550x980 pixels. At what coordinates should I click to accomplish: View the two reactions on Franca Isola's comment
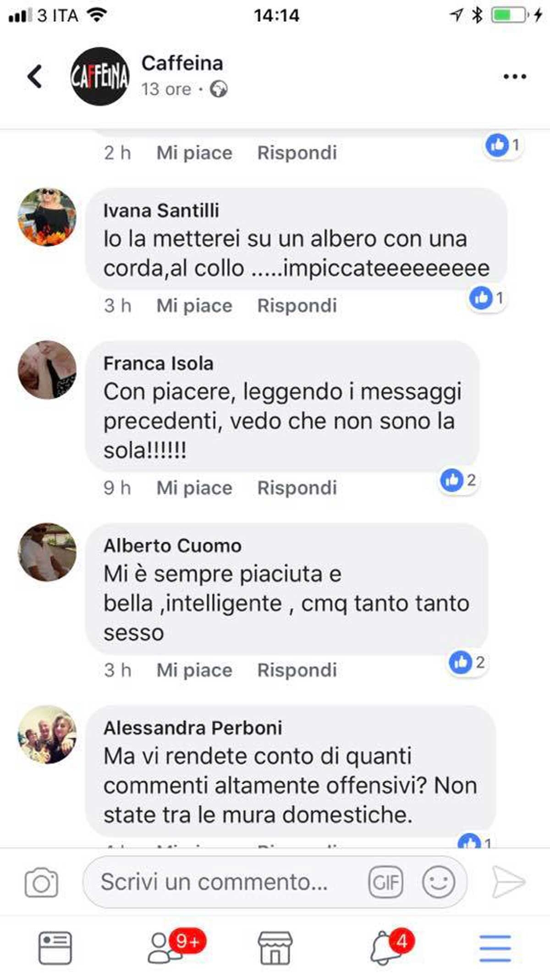(459, 481)
